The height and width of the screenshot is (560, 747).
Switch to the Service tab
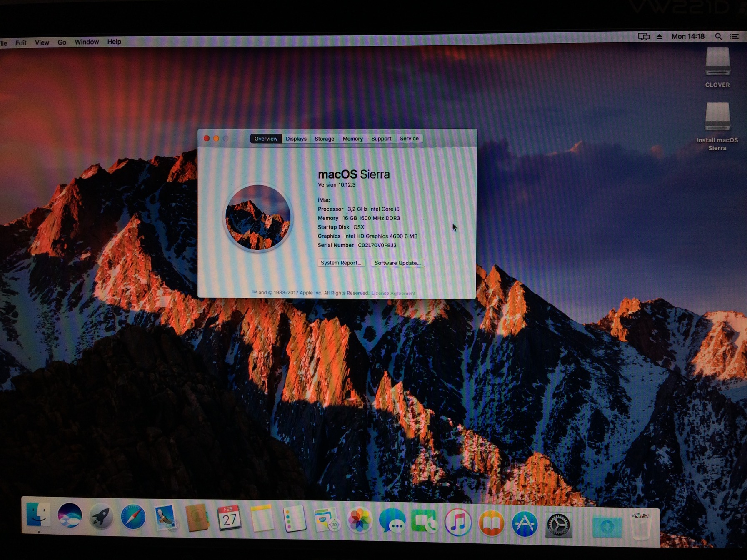pos(409,139)
